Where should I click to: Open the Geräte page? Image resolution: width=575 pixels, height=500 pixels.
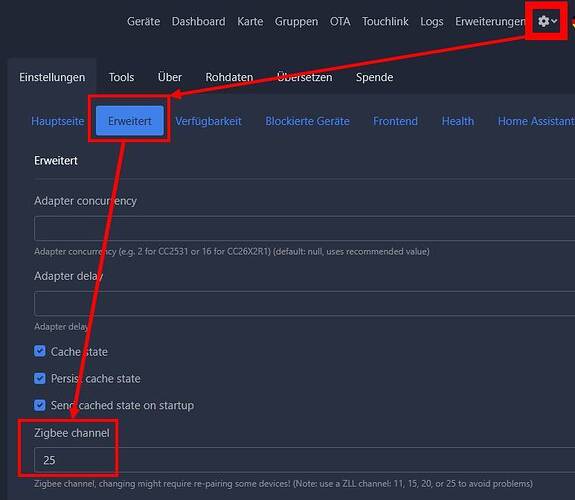(143, 22)
